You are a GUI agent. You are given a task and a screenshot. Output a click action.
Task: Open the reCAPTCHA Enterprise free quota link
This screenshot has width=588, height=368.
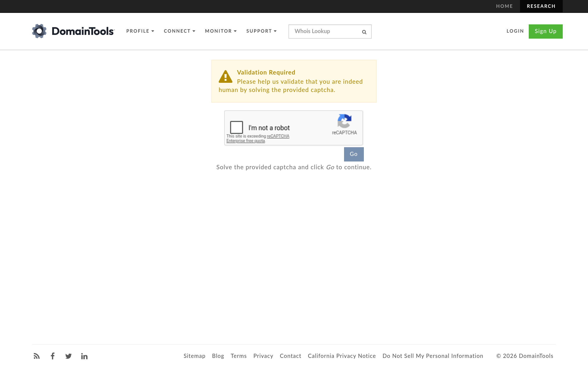[x=258, y=138]
